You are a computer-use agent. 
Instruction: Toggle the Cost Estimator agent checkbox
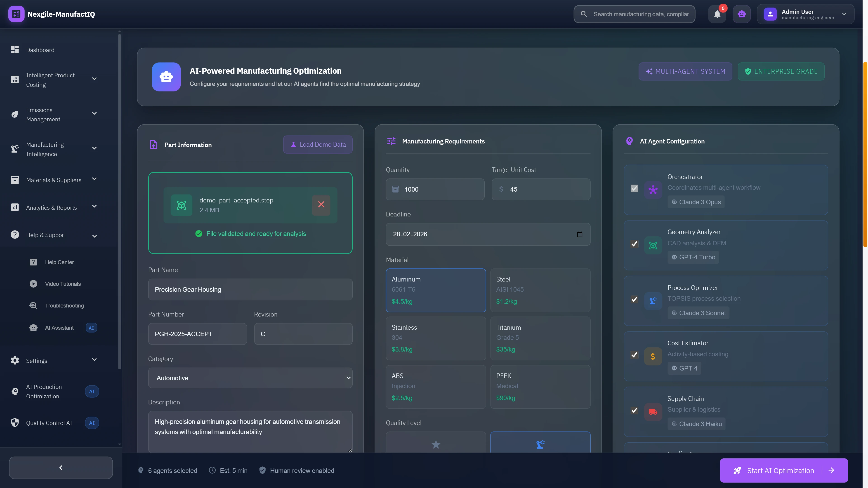(x=634, y=355)
